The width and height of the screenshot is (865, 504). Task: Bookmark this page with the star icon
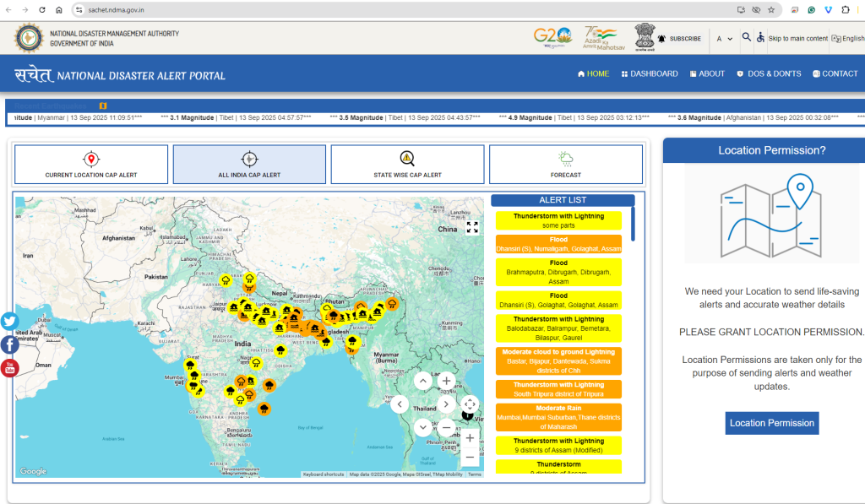(x=771, y=10)
